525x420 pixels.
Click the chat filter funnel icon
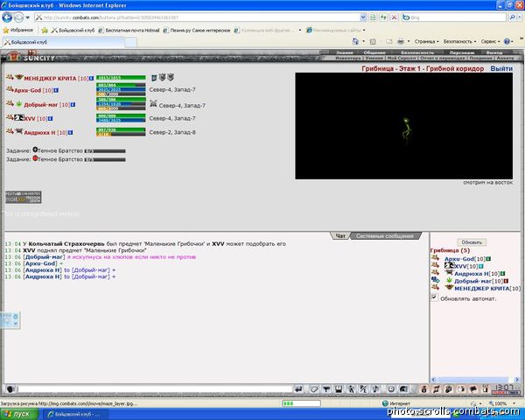pyautogui.click(x=326, y=388)
